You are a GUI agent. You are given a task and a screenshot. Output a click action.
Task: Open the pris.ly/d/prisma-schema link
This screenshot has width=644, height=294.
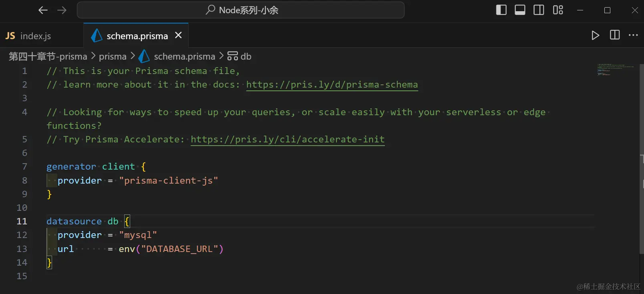332,85
